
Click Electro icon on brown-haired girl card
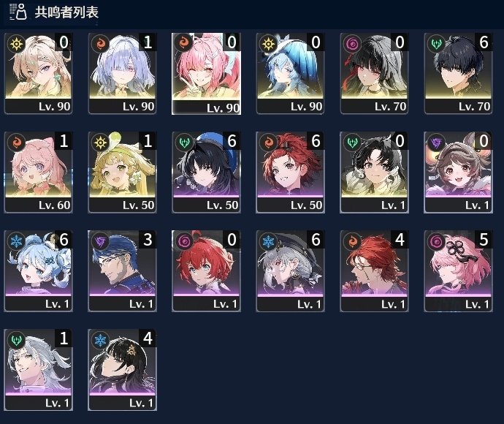pos(437,143)
